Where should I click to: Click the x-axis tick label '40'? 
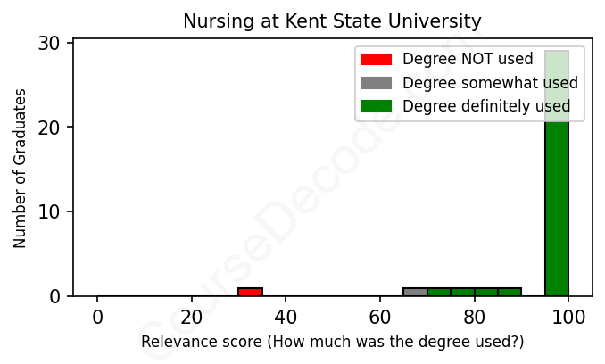(x=286, y=316)
